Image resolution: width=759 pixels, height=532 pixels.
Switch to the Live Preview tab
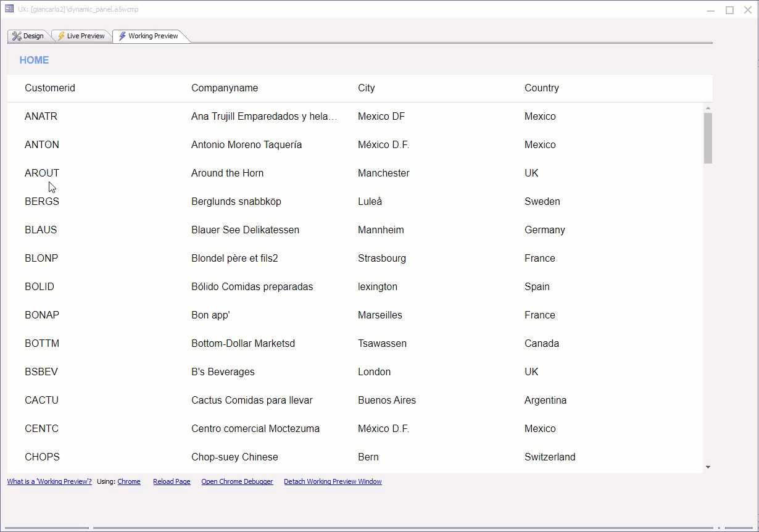click(x=81, y=36)
